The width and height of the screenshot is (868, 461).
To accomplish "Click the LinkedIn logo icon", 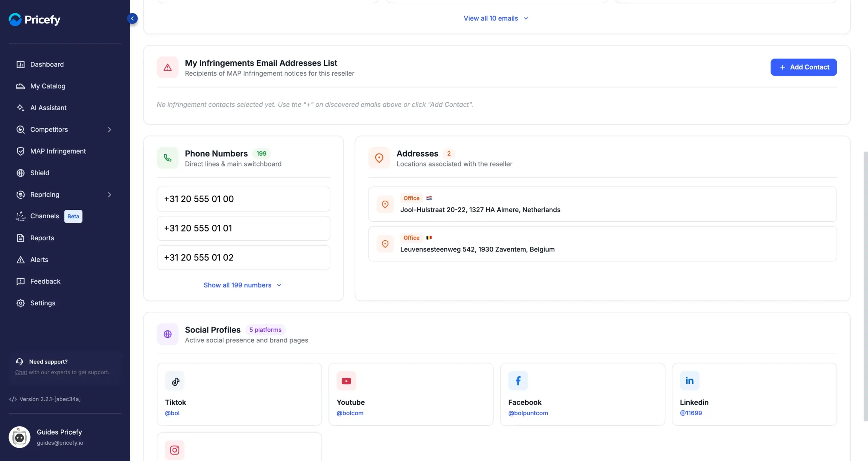I will (x=690, y=381).
